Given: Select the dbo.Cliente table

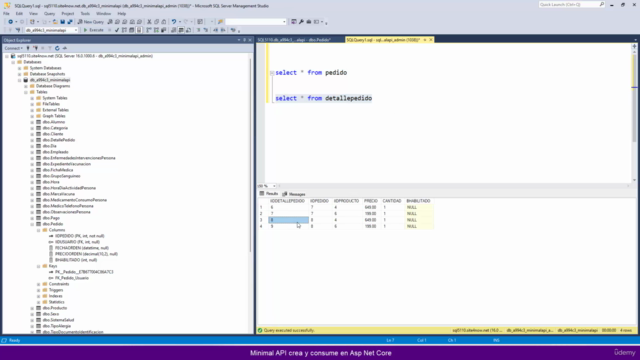Looking at the screenshot, I should tap(53, 134).
